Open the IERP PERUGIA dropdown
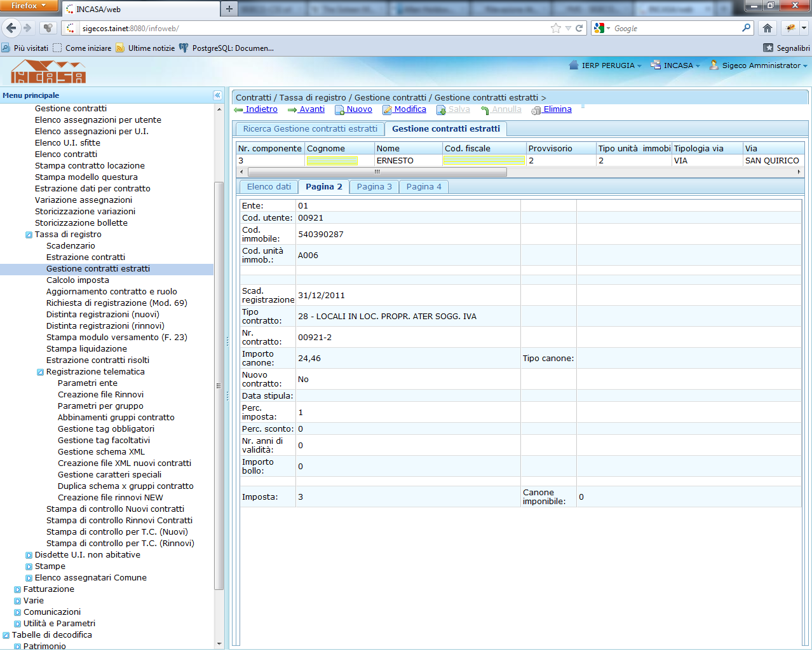The image size is (812, 651). tap(605, 65)
